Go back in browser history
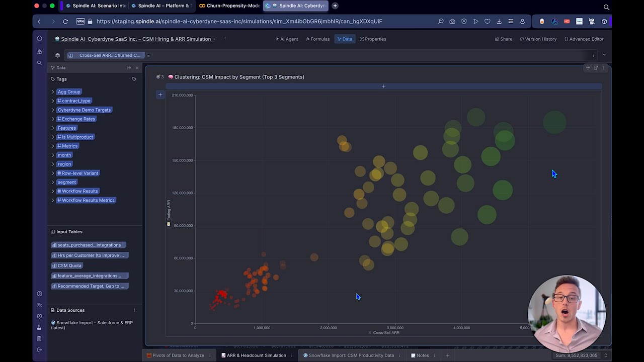The image size is (644, 362). (39, 22)
